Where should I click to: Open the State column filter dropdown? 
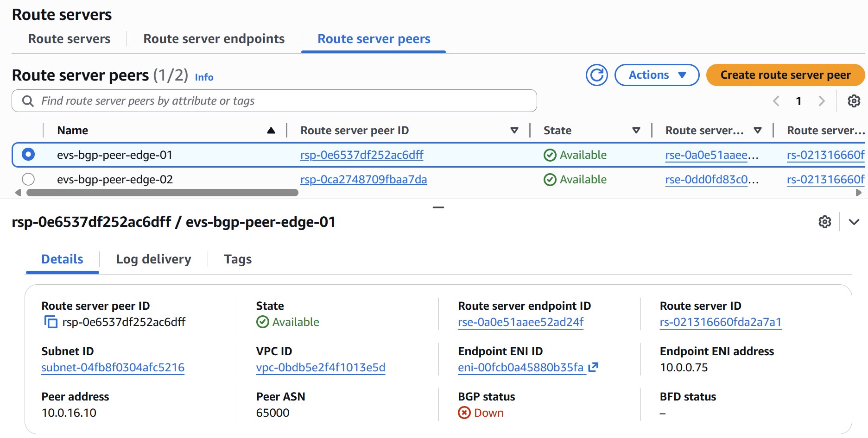(x=637, y=130)
